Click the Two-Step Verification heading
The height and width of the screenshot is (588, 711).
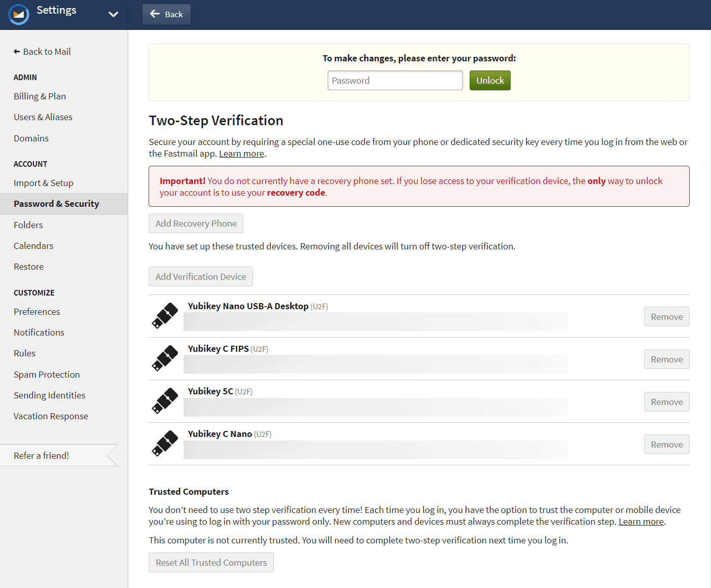pos(216,121)
